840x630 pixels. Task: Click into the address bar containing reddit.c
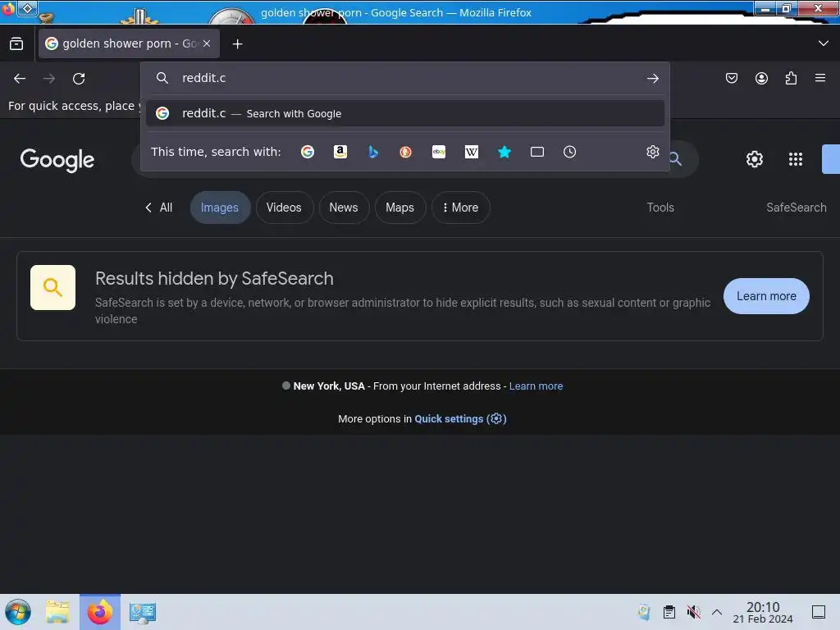coord(407,78)
